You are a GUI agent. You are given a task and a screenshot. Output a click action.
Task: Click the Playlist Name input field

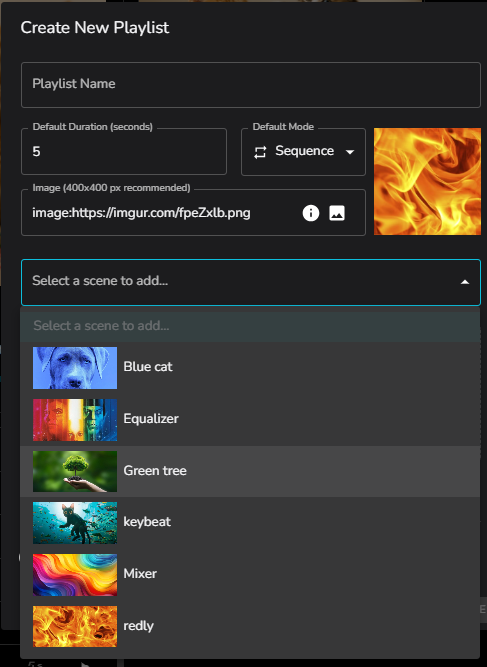(251, 85)
